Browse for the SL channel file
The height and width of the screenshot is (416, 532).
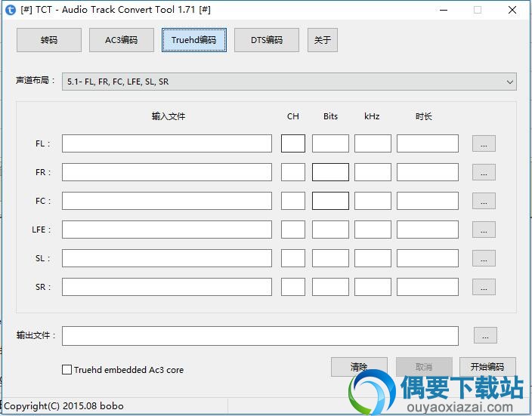click(484, 258)
